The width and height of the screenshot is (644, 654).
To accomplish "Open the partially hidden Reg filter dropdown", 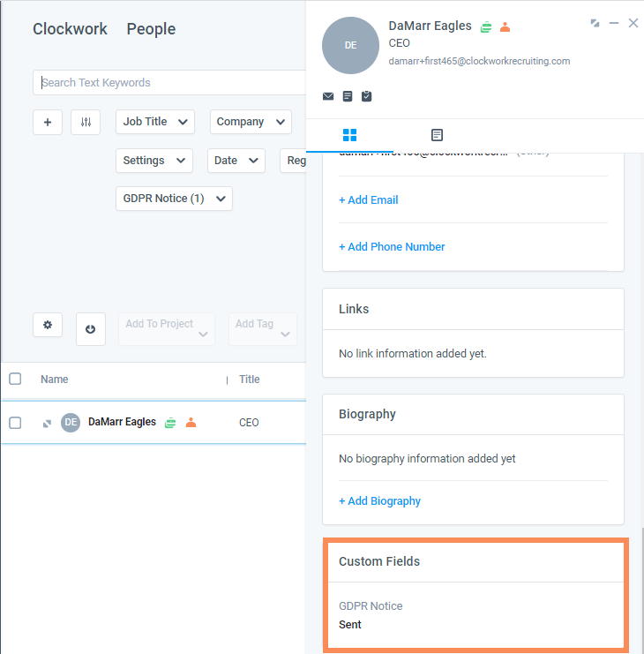I will coord(294,161).
